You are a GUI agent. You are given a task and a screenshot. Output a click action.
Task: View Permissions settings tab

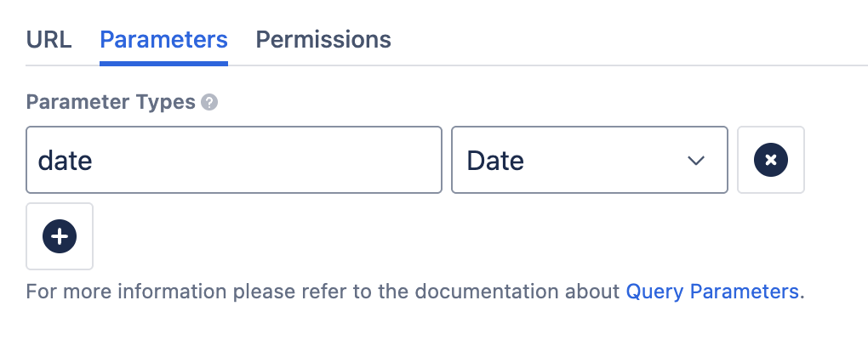pyautogui.click(x=323, y=40)
